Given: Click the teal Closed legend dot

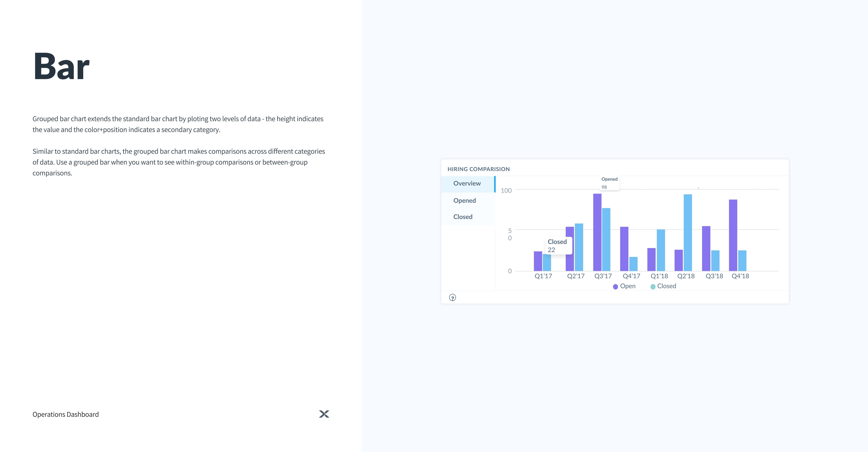Looking at the screenshot, I should point(653,287).
